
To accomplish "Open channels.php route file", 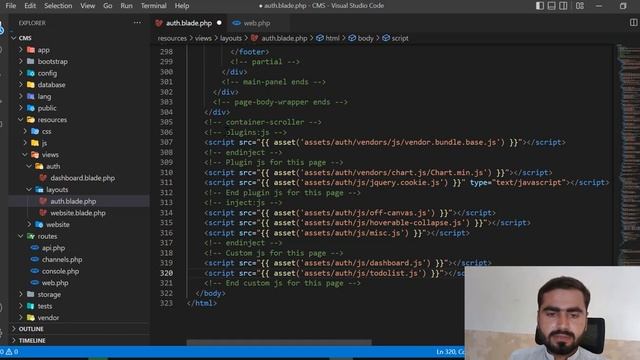I will [x=62, y=260].
